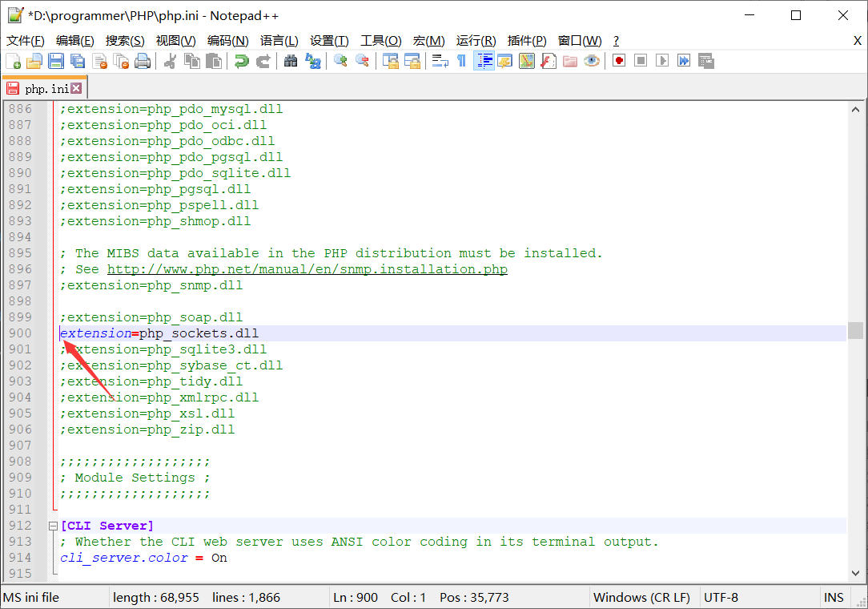Toggle Show All Characters display

tap(460, 61)
